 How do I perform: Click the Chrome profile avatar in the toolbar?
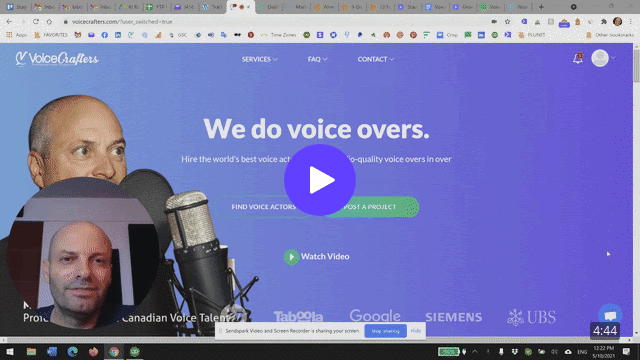pyautogui.click(x=618, y=21)
